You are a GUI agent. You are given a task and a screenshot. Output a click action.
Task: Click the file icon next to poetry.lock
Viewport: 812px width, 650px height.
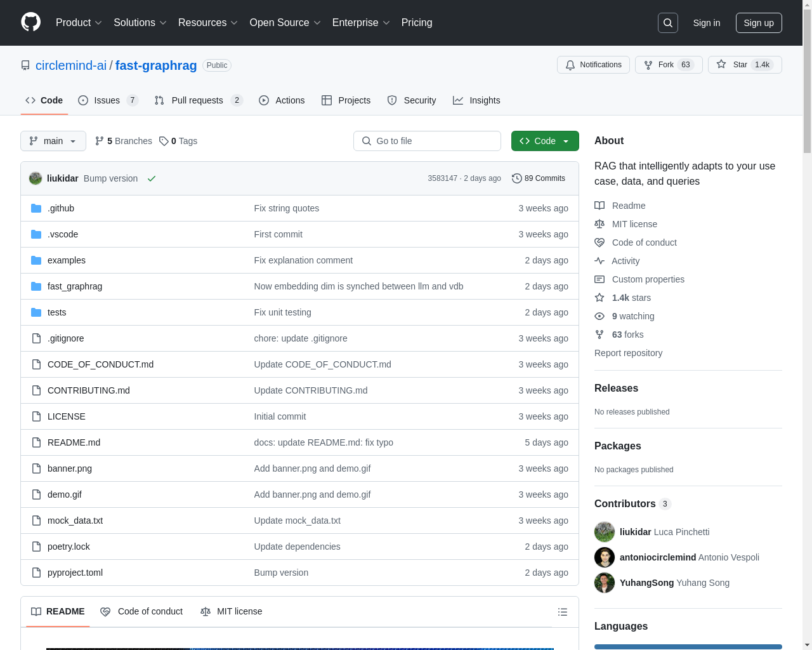click(x=36, y=547)
